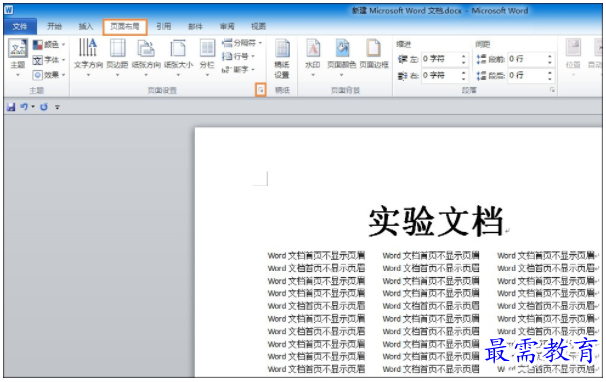Adjust the spacing after (段后) spinner arrows
Viewport: 606px width, 382px height.
pyautogui.click(x=550, y=75)
